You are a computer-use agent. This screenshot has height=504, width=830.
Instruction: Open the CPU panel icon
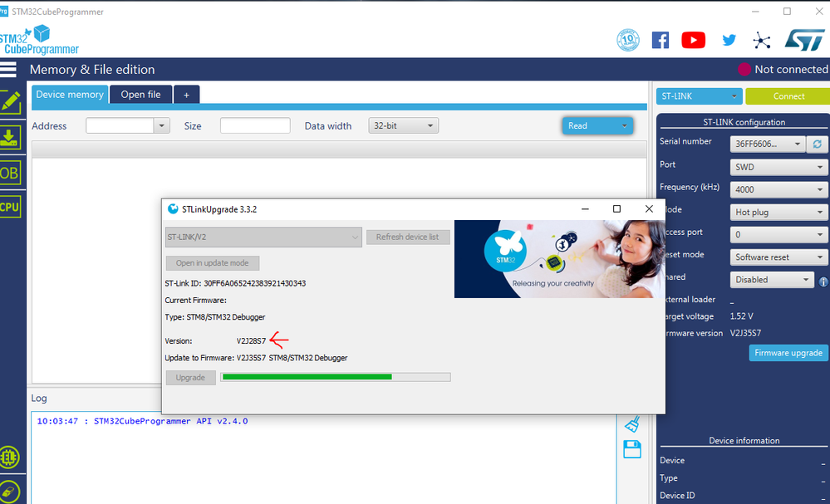click(x=9, y=207)
